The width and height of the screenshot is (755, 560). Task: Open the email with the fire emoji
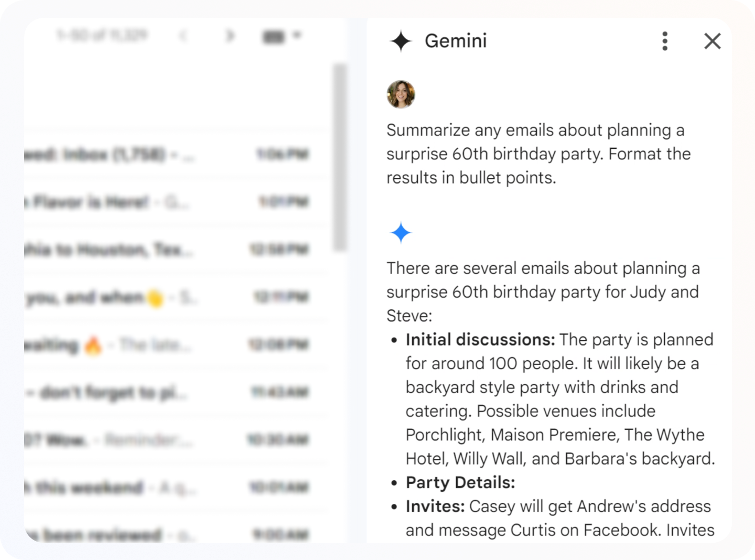click(x=176, y=345)
